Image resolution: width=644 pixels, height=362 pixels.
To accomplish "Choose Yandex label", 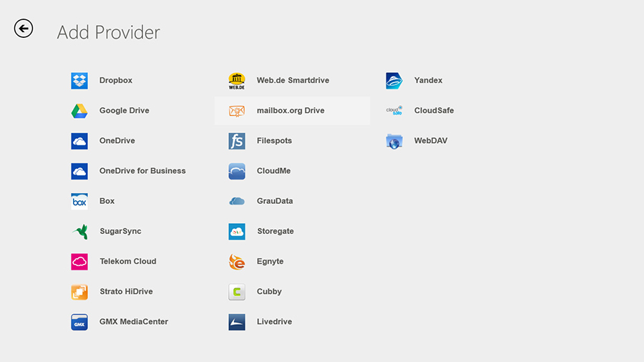I will 428,80.
